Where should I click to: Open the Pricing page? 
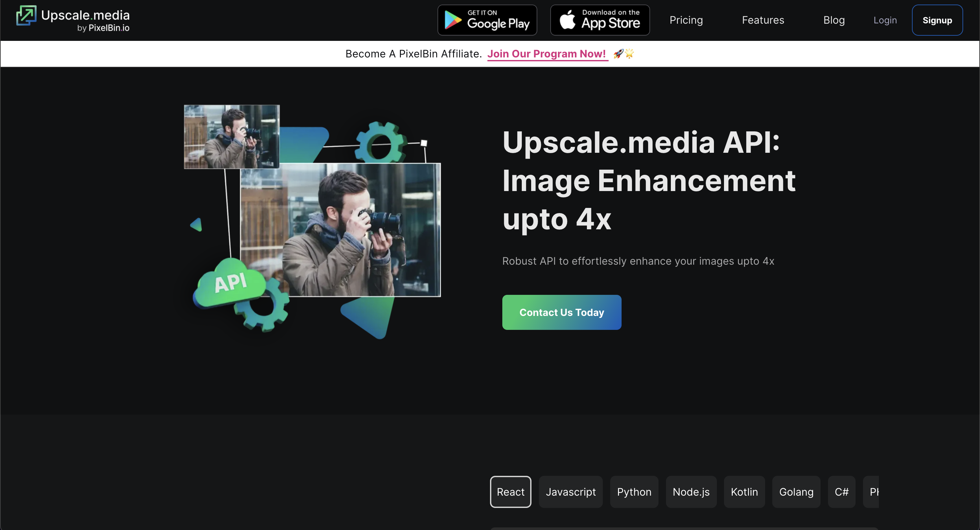coord(686,20)
